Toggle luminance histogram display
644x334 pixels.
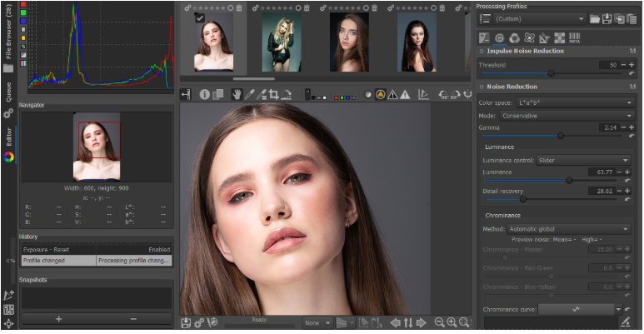coord(23,30)
